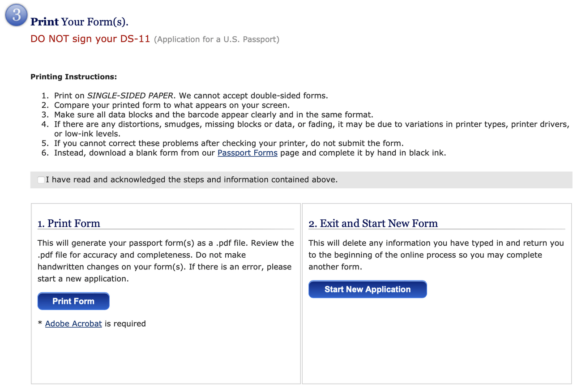Click the SINGLE-SIDED PAPER instruction line
Screen dimensions: 573x392
pyautogui.click(x=191, y=96)
